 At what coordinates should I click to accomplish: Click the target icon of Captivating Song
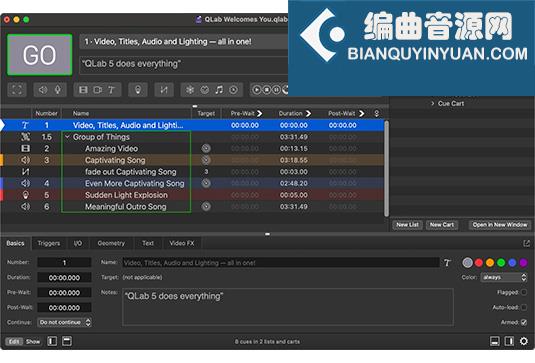pos(206,160)
